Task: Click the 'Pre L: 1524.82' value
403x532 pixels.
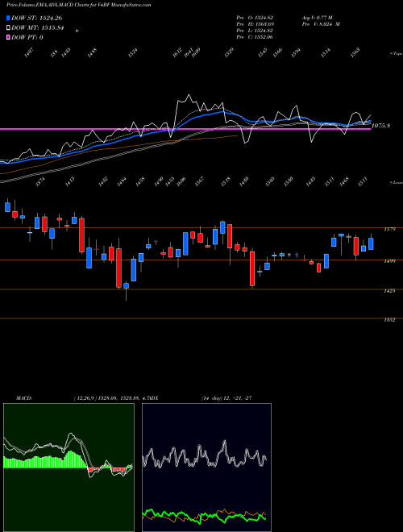Action: (x=255, y=30)
